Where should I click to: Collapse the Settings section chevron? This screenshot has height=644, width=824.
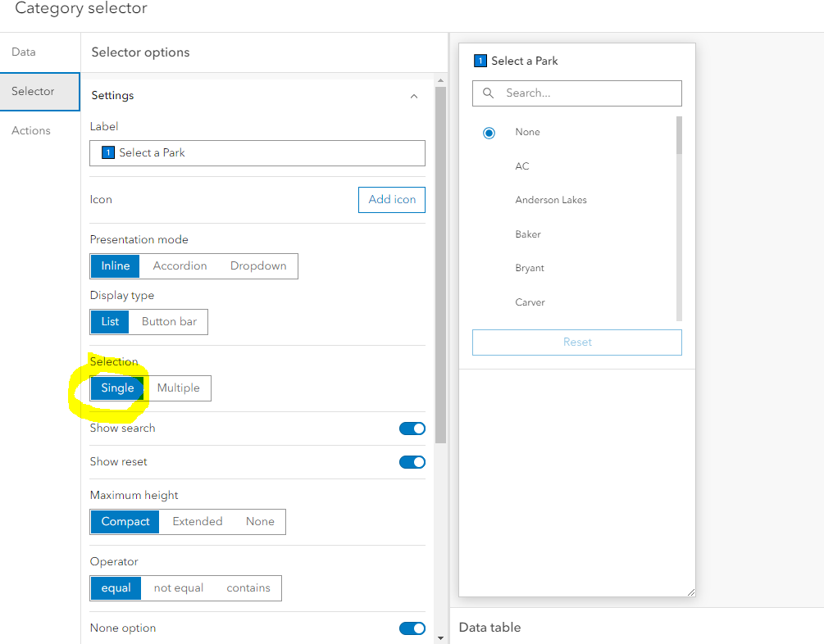[x=414, y=95]
